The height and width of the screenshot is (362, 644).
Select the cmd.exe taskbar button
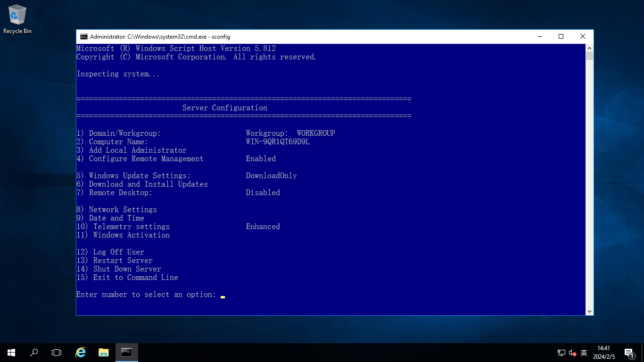[127, 353]
